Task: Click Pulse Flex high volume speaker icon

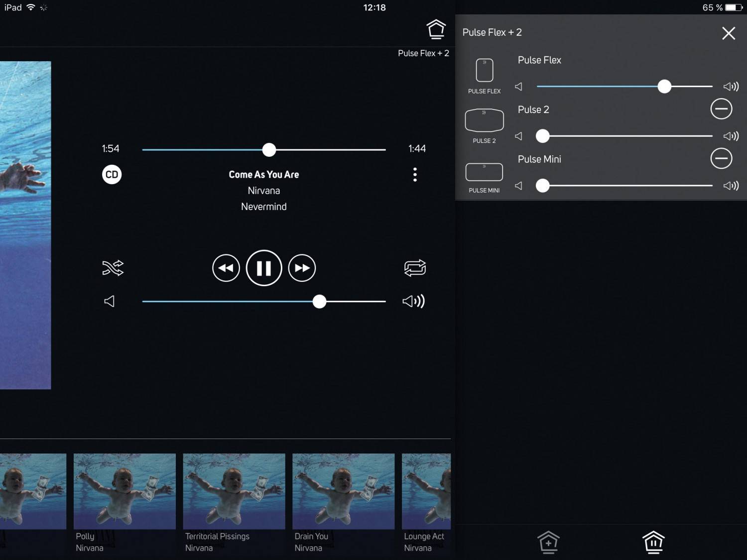Action: coord(731,87)
